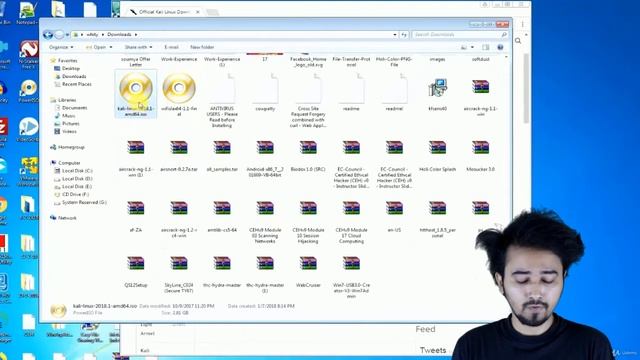Change view with the view icon button
This screenshot has height=360, width=640.
[x=464, y=47]
